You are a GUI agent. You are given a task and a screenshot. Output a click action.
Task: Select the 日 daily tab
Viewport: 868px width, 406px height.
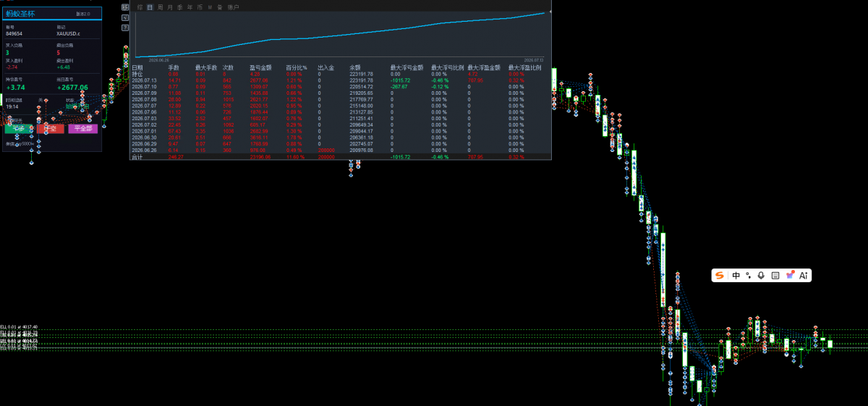pos(150,7)
